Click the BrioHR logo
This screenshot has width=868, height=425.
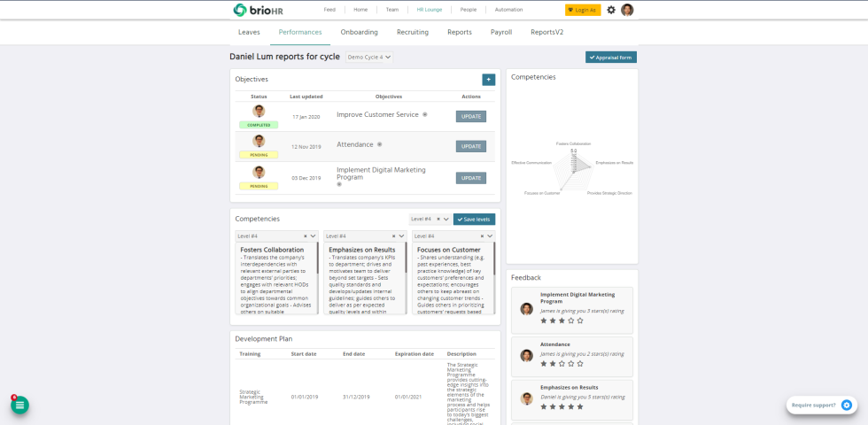pos(258,10)
